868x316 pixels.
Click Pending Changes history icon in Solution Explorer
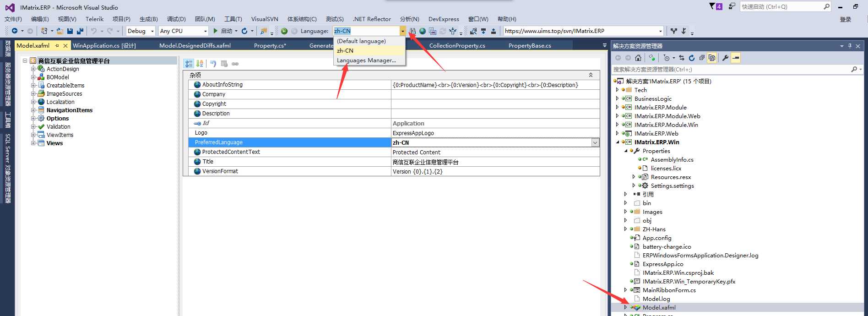tap(667, 58)
